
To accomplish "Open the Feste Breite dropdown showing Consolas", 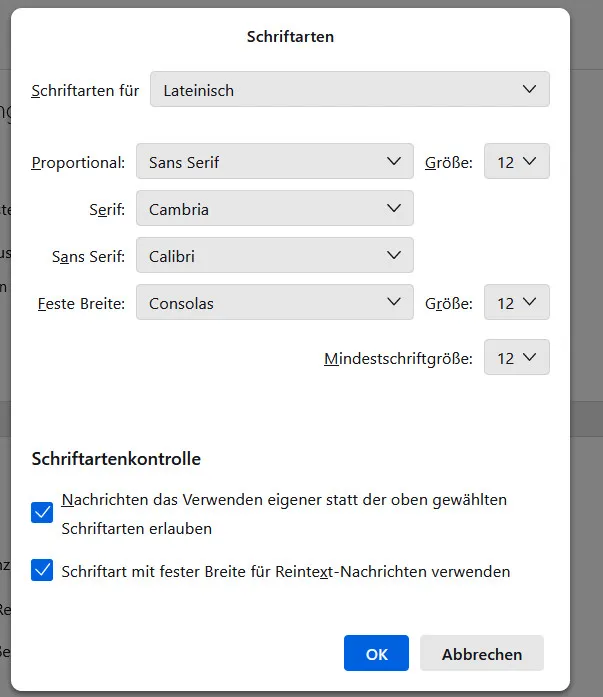I will pyautogui.click(x=275, y=303).
